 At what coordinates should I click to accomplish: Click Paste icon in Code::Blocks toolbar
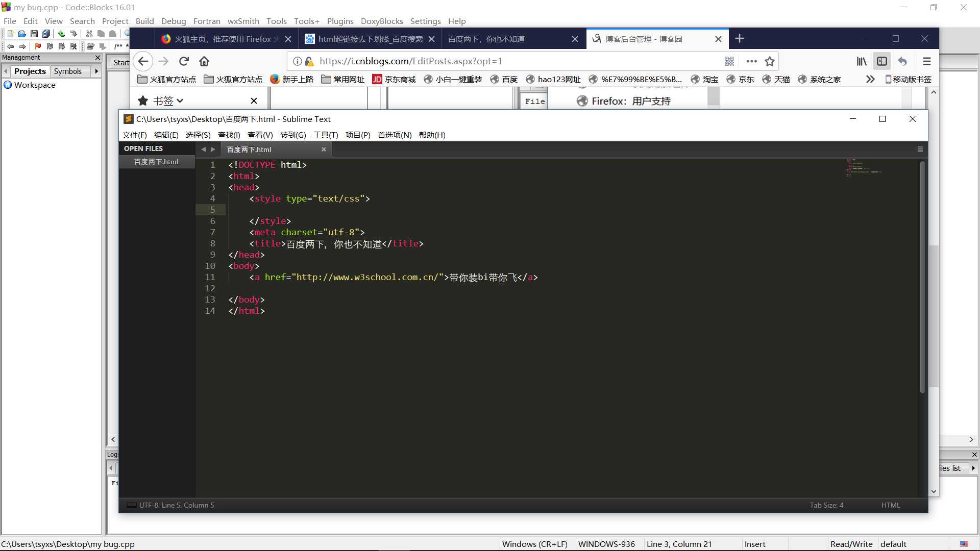pyautogui.click(x=113, y=34)
